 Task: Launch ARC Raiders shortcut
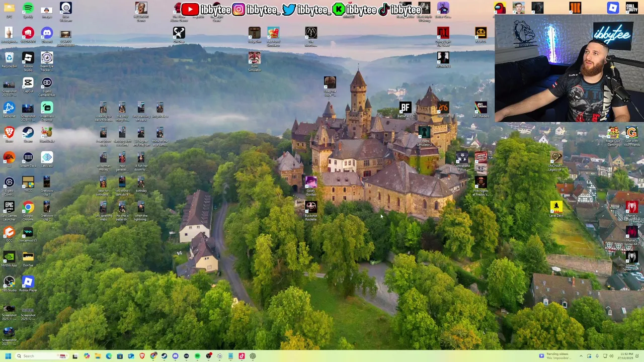tap(480, 110)
